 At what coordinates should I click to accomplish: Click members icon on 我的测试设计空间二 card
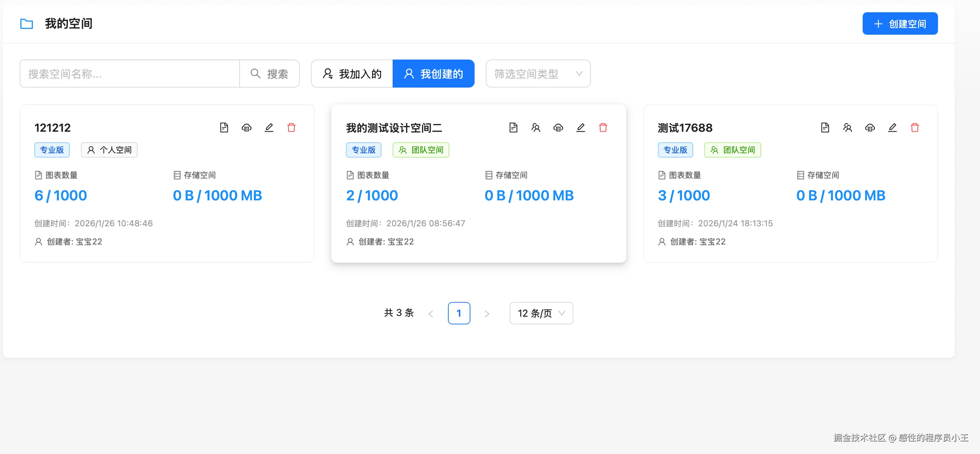(536, 128)
